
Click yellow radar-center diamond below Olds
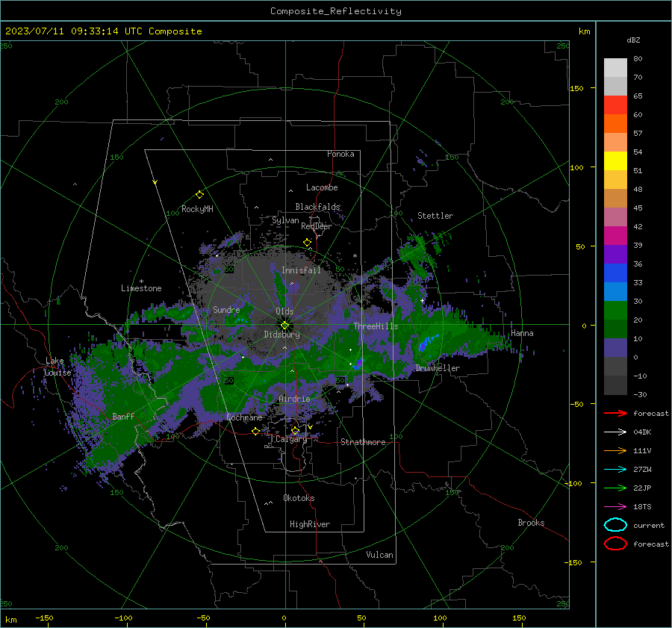tap(284, 326)
